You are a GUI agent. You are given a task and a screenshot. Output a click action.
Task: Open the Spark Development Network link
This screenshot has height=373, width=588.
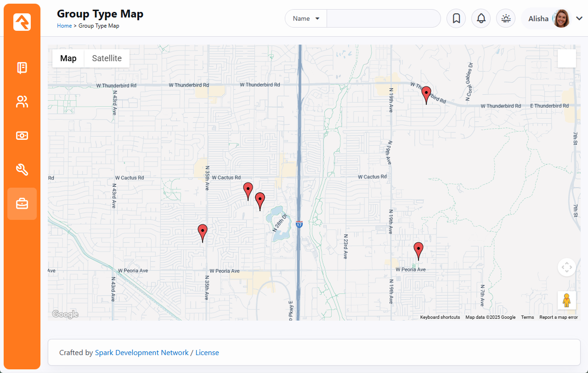pos(141,353)
